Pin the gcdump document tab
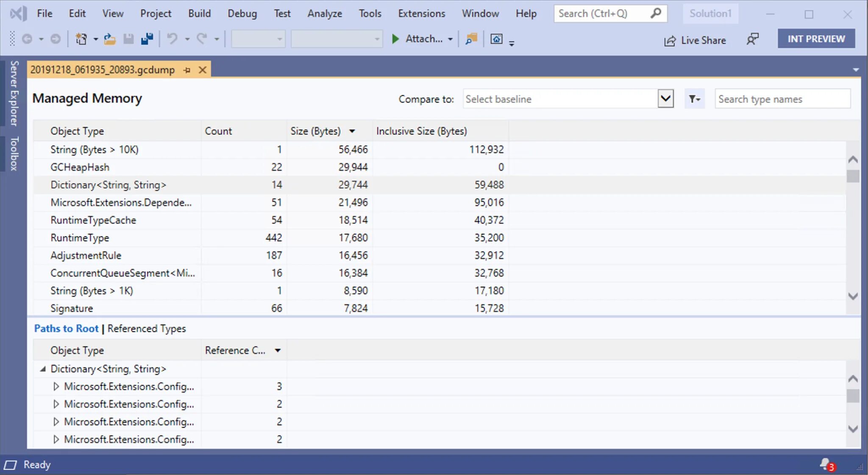The height and width of the screenshot is (475, 868). [x=186, y=70]
